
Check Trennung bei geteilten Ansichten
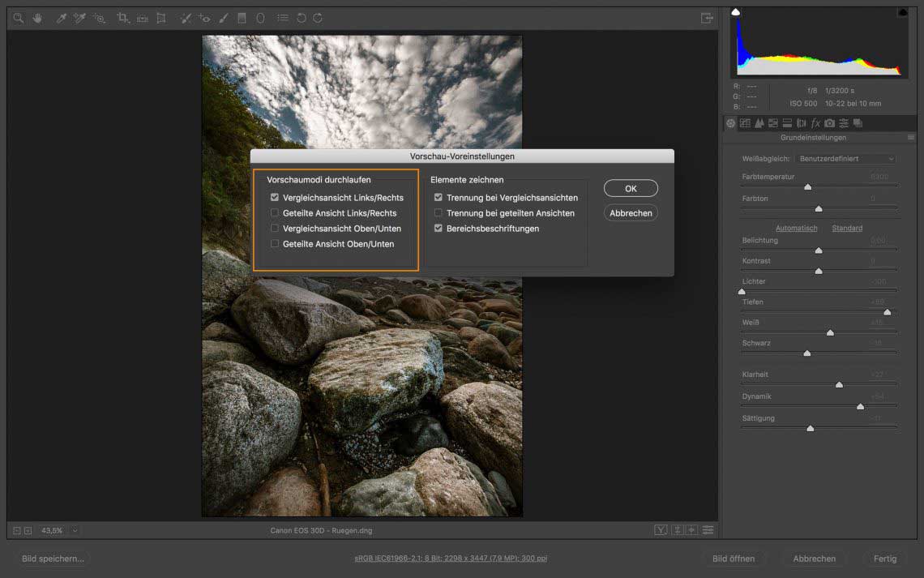438,212
